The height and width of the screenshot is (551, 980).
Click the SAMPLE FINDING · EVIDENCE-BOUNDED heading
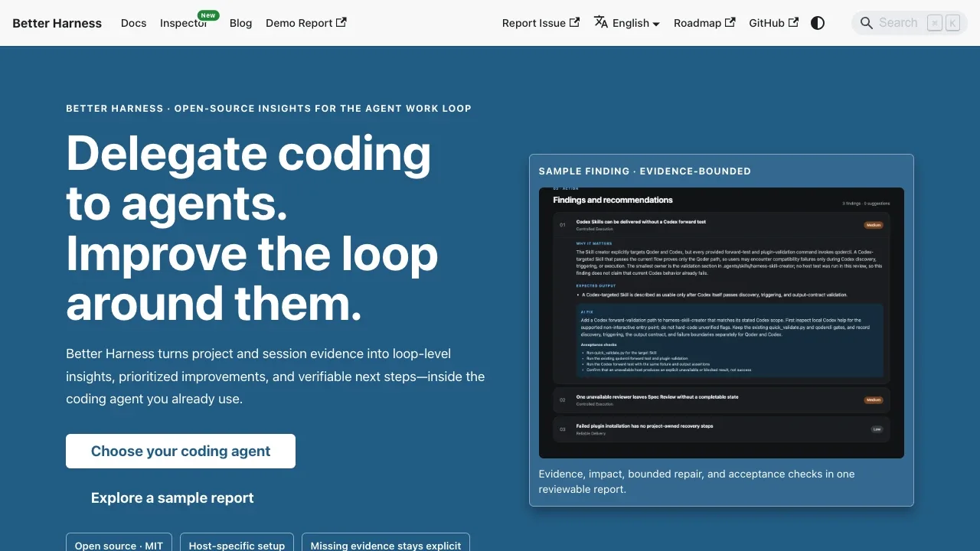tap(645, 171)
